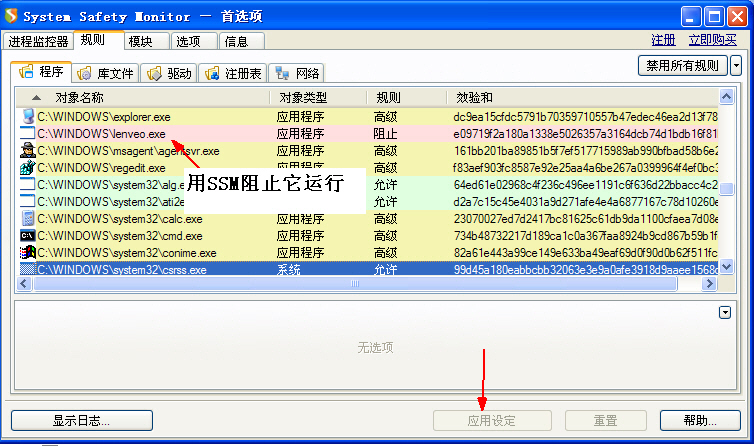
Task: Sort by 效验和 column header
Action: coord(582,98)
